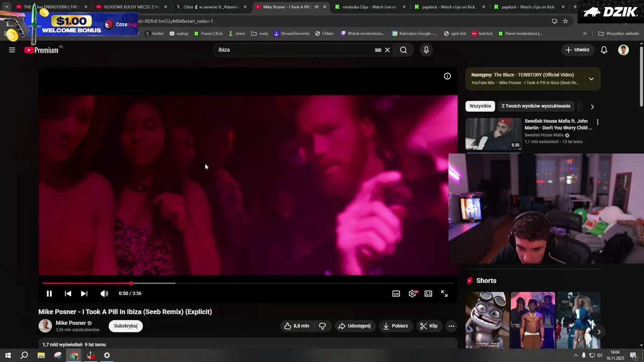Switch to theater mode in the player
Screen dimensions: 644x362
[428, 294]
